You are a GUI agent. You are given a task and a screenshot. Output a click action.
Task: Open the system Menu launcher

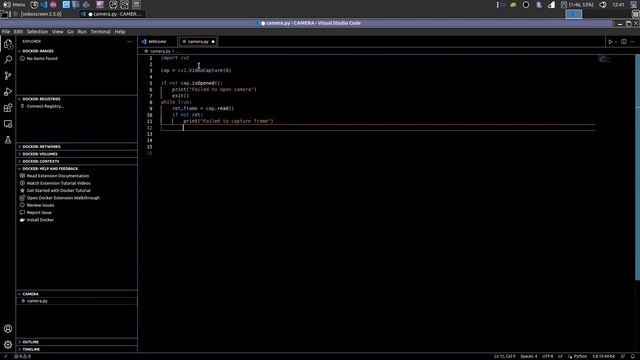coord(14,4)
